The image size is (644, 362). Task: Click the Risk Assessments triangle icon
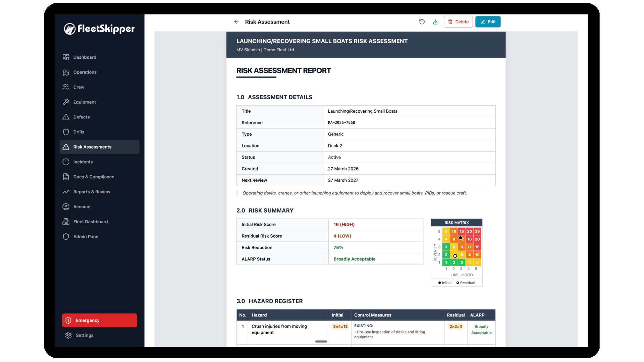coord(66,147)
